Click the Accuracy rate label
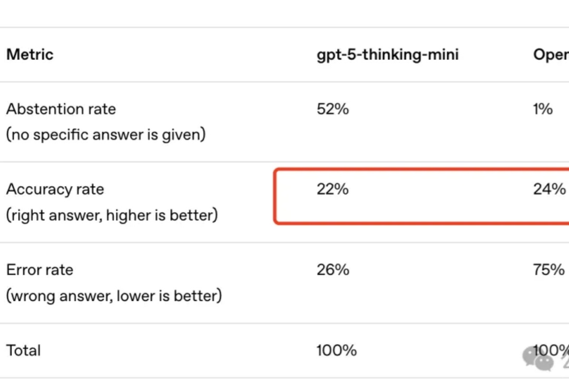 click(x=55, y=189)
